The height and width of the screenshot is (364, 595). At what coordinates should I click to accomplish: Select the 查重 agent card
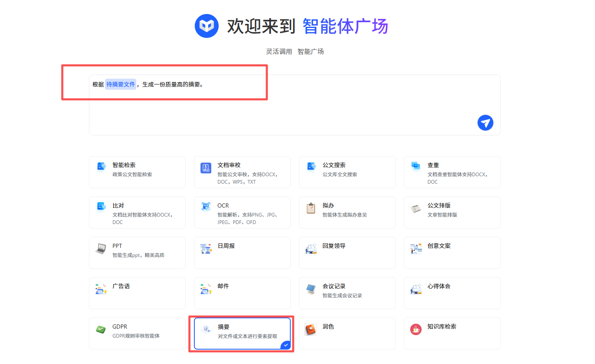point(452,172)
